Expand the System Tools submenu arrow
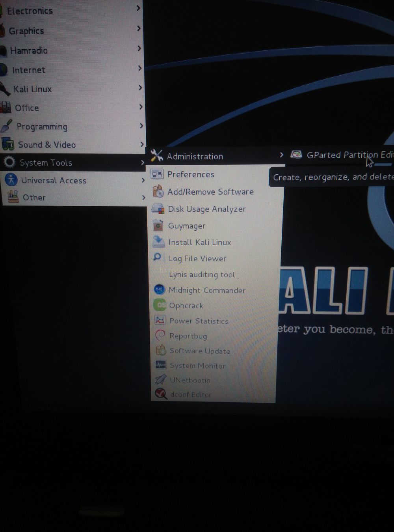Screen dimensions: 394x532 [143, 162]
